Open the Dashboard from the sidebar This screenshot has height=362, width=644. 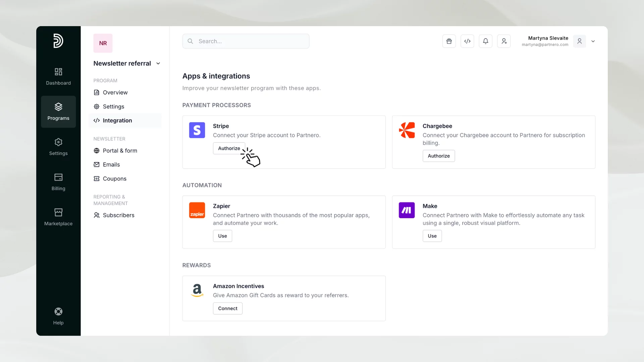pyautogui.click(x=58, y=76)
